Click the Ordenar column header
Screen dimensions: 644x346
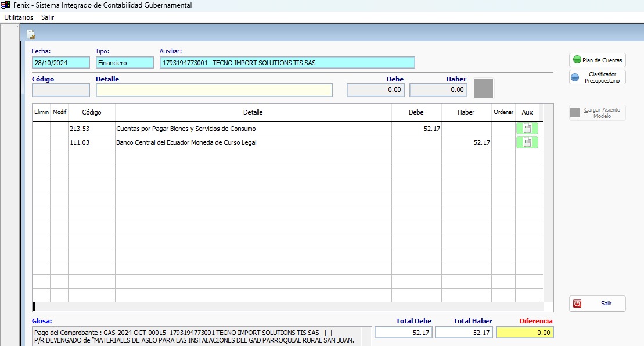[x=503, y=112]
